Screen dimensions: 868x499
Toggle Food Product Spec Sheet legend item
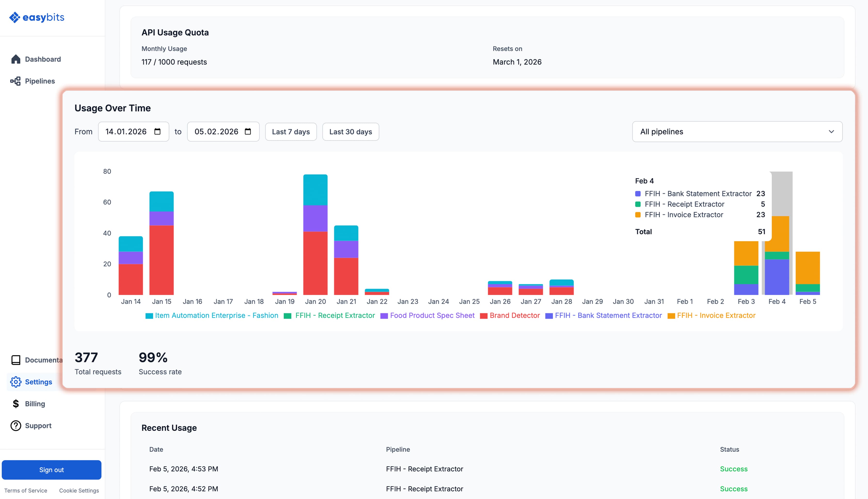point(432,316)
